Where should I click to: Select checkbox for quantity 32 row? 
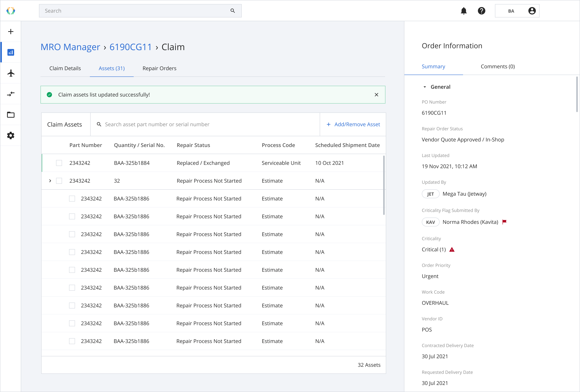click(x=59, y=181)
